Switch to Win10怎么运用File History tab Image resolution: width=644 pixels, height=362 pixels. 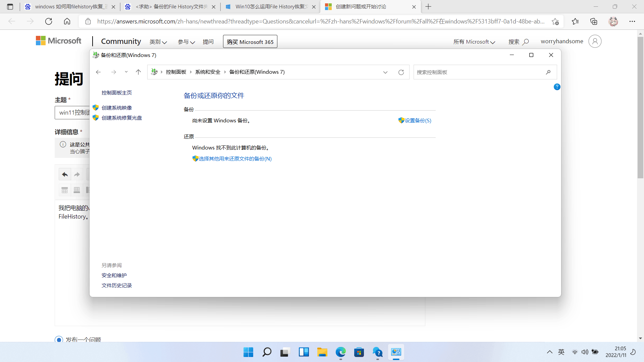271,7
